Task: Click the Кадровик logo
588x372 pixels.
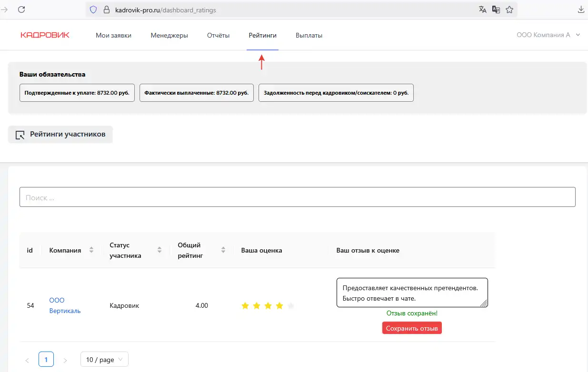Action: tap(45, 35)
